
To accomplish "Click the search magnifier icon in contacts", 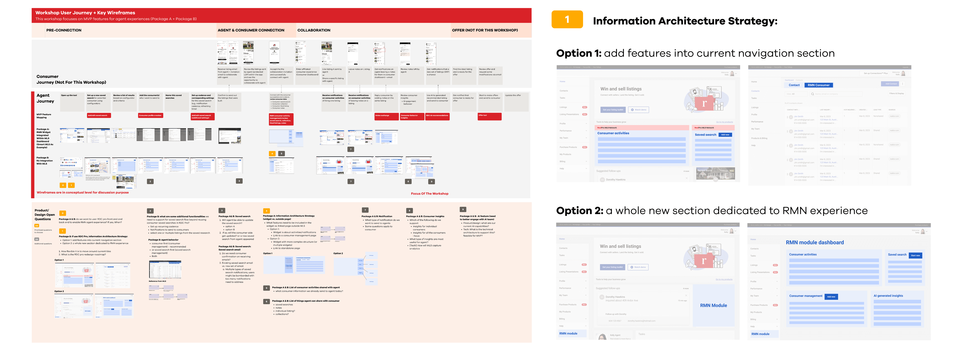I will (813, 94).
